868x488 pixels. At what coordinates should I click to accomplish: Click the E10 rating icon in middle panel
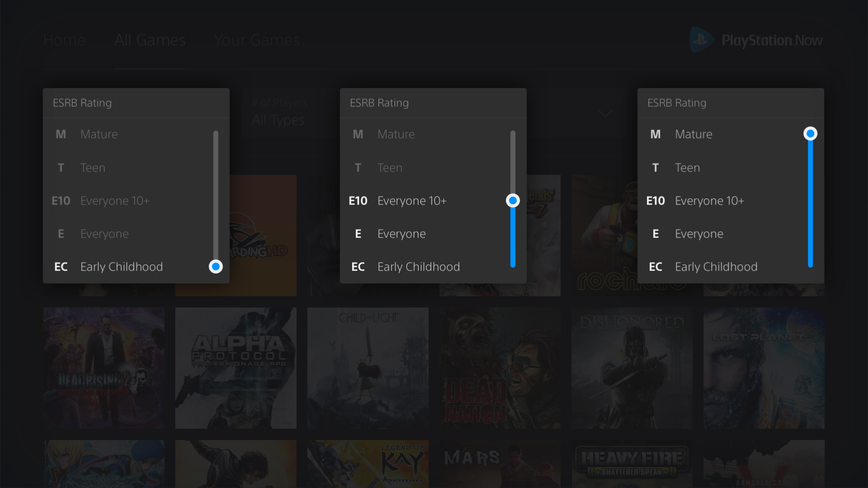[358, 201]
